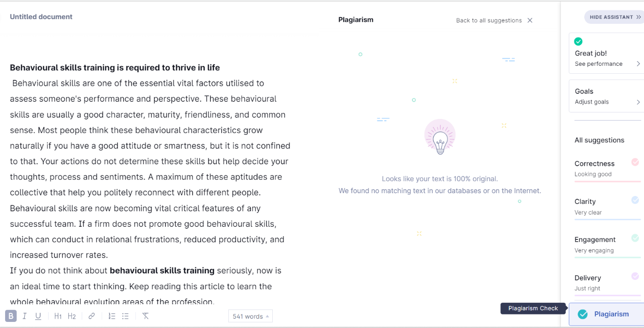
Task: Insert a hyperlink using the link icon
Action: [92, 316]
